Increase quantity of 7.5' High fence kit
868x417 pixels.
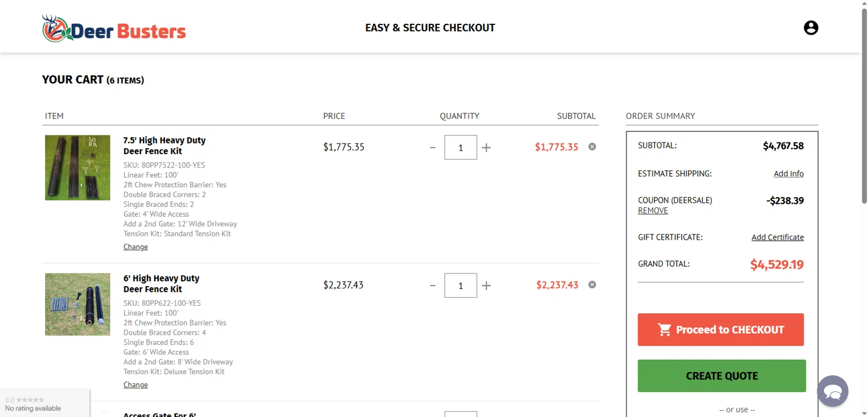pyautogui.click(x=486, y=148)
